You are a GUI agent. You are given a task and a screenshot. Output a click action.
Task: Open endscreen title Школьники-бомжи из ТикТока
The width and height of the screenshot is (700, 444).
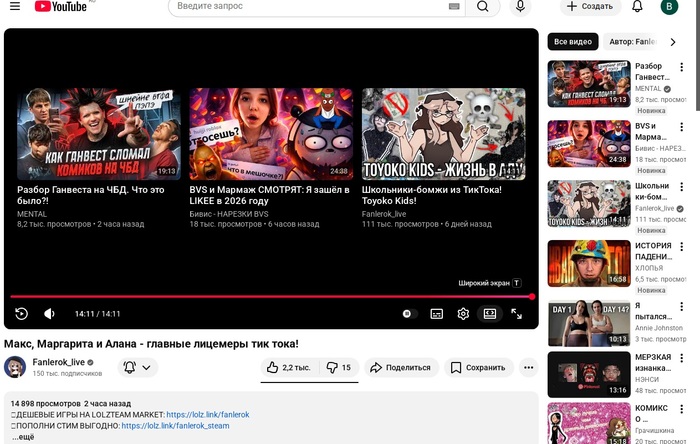point(431,195)
